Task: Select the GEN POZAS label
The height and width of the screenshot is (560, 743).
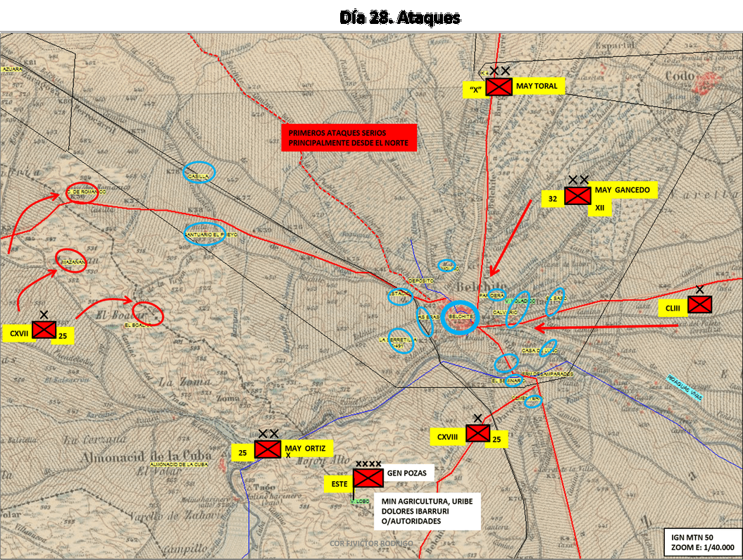Action: coord(408,473)
